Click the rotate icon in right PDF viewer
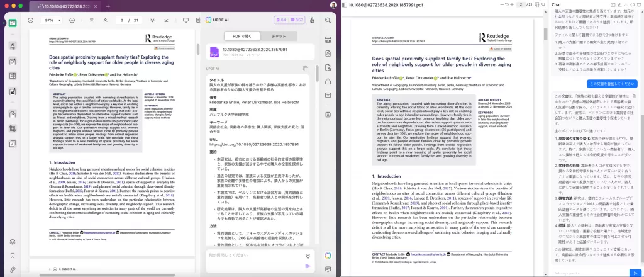Image resolution: width=644 pixels, height=277 pixels. point(508,4)
